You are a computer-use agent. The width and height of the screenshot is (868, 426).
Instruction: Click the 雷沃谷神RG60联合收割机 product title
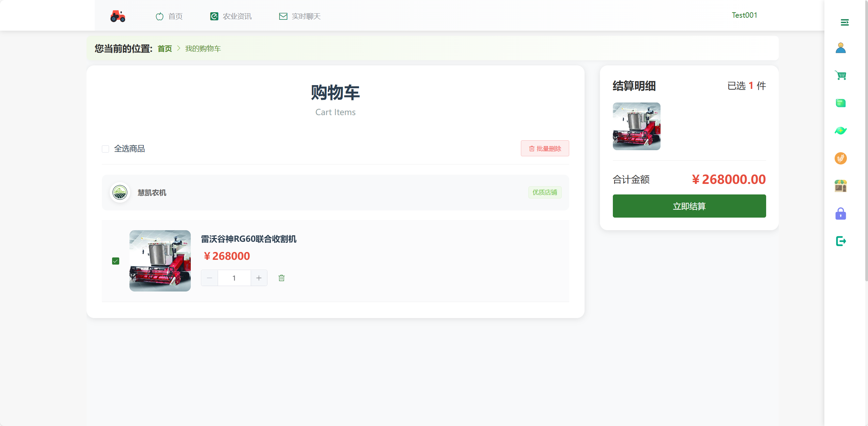tap(249, 239)
